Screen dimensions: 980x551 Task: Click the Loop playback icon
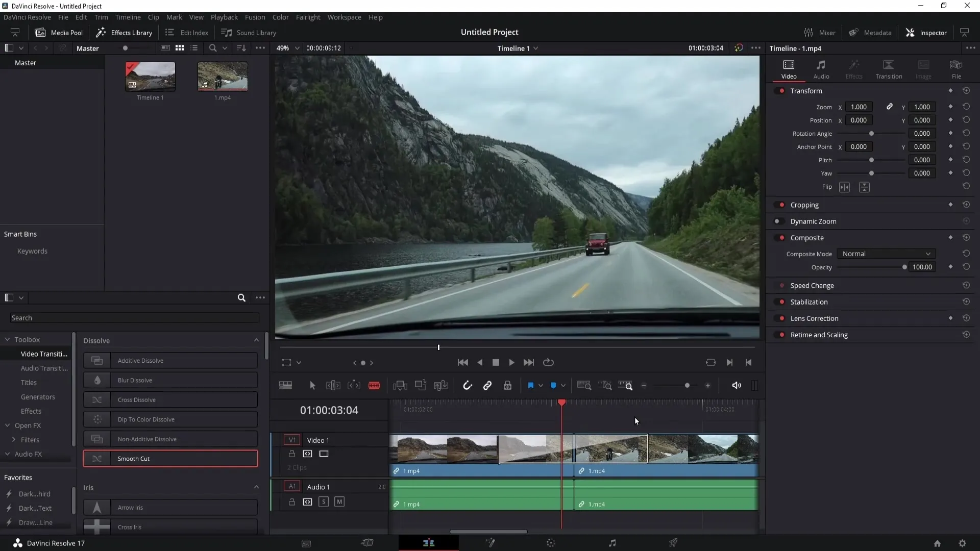pos(549,362)
